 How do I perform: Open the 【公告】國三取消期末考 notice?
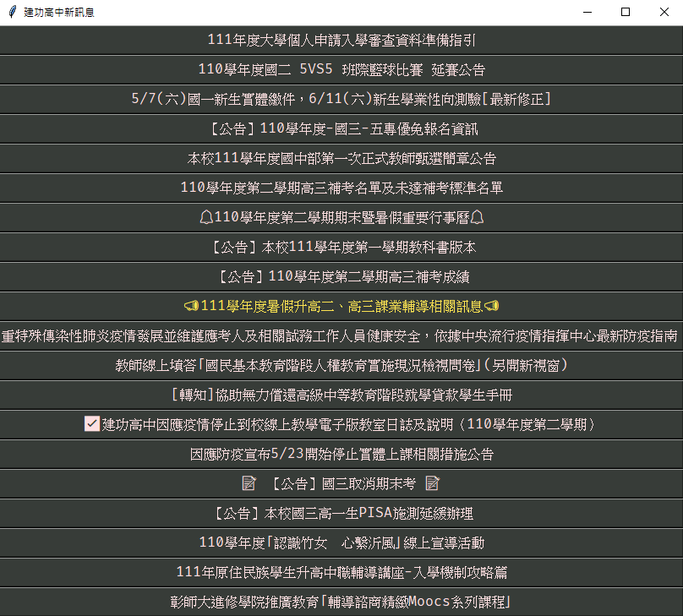[341, 484]
